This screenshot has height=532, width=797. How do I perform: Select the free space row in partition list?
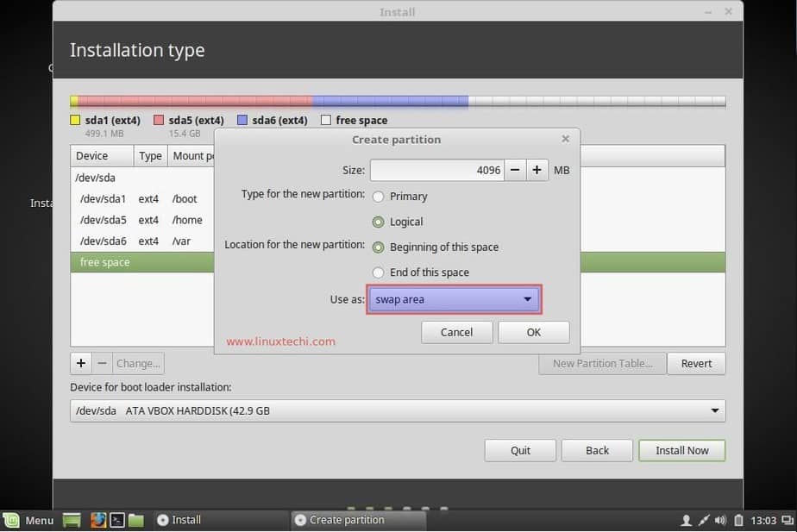[x=129, y=261]
